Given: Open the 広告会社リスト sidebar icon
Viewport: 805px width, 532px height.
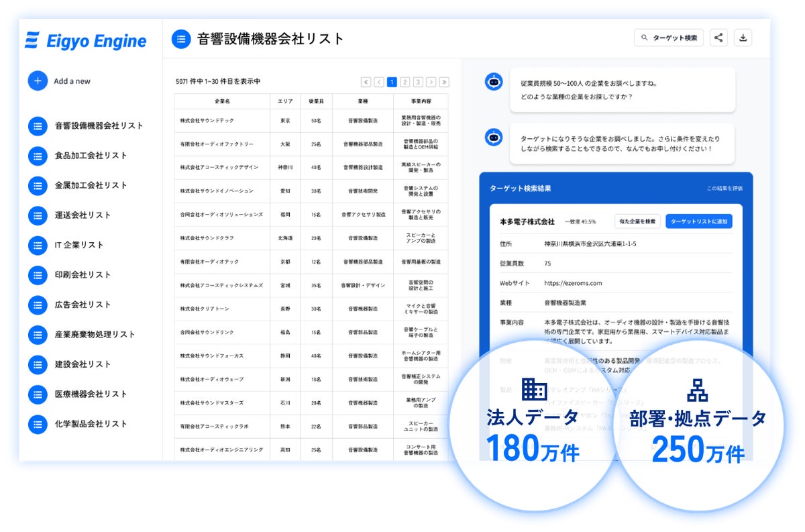Looking at the screenshot, I should [x=38, y=305].
